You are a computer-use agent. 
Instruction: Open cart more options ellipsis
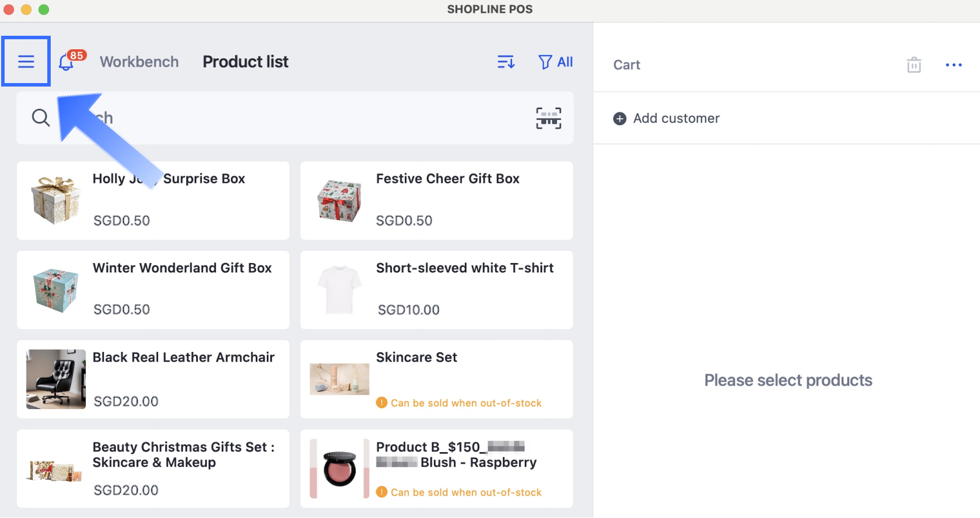pyautogui.click(x=953, y=65)
